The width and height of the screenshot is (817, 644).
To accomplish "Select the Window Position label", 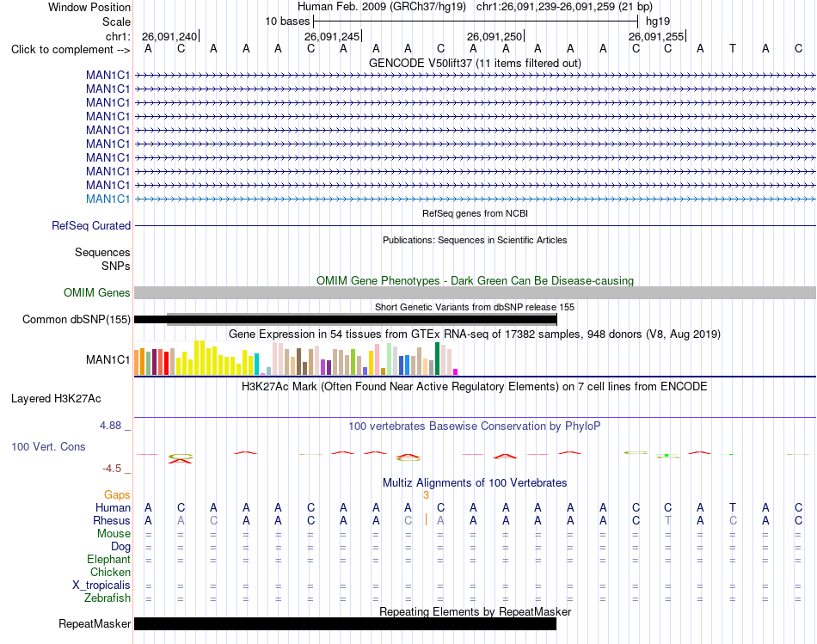I will tap(89, 7).
